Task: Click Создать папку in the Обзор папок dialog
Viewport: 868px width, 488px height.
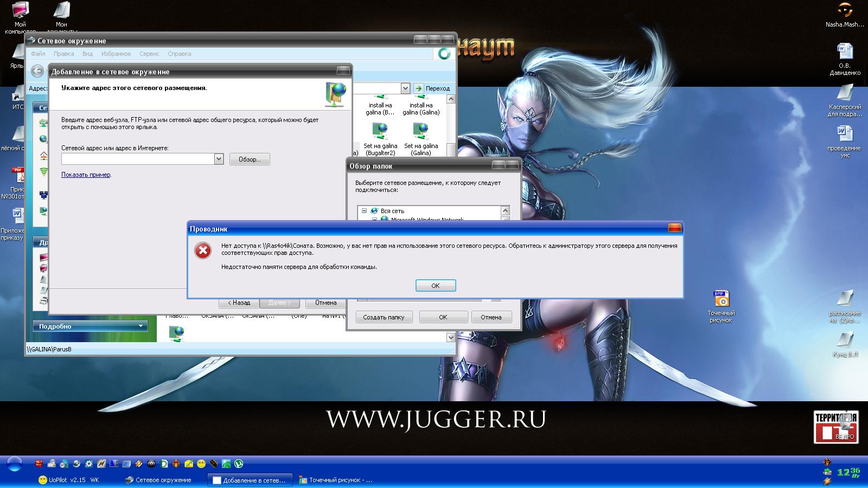Action: (384, 317)
